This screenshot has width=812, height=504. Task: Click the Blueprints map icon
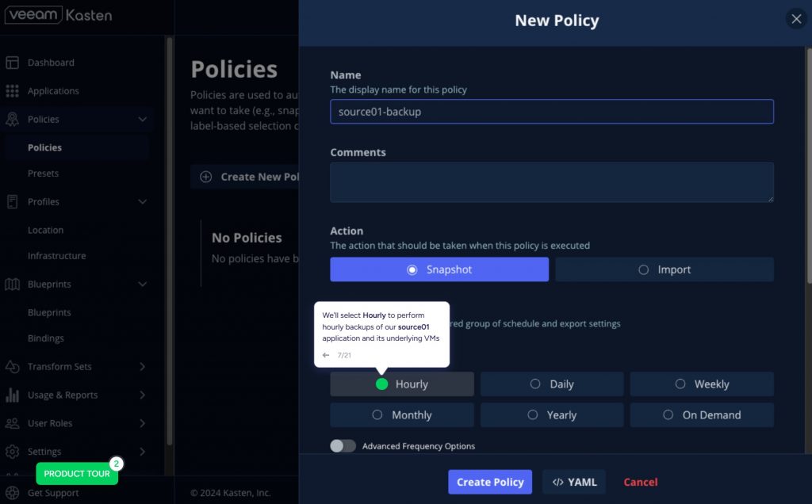[x=12, y=284]
